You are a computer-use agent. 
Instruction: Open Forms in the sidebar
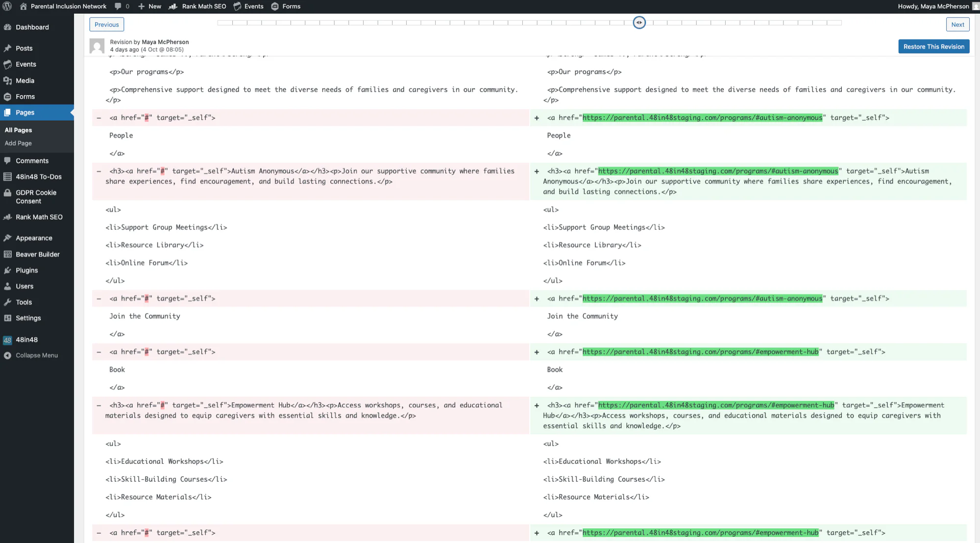coord(37,97)
